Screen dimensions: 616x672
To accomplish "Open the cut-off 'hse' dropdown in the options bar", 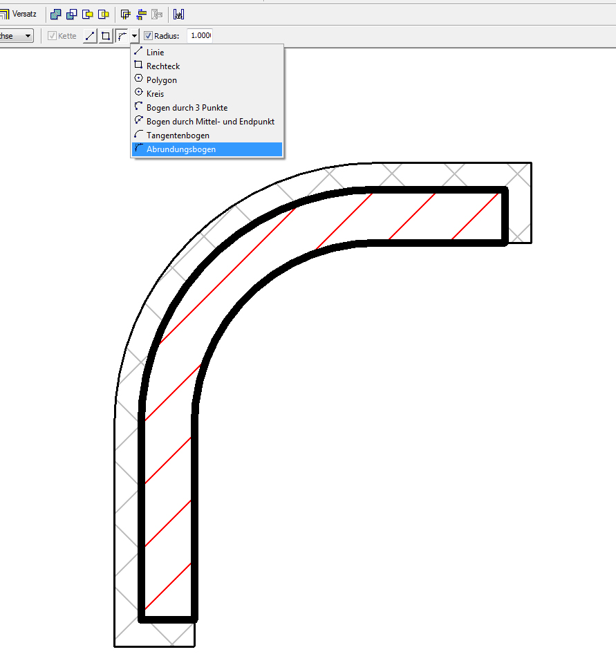I will [17, 36].
